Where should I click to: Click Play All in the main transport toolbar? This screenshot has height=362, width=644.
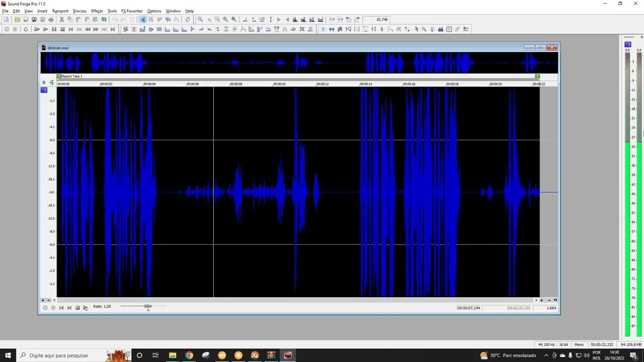pyautogui.click(x=37, y=29)
